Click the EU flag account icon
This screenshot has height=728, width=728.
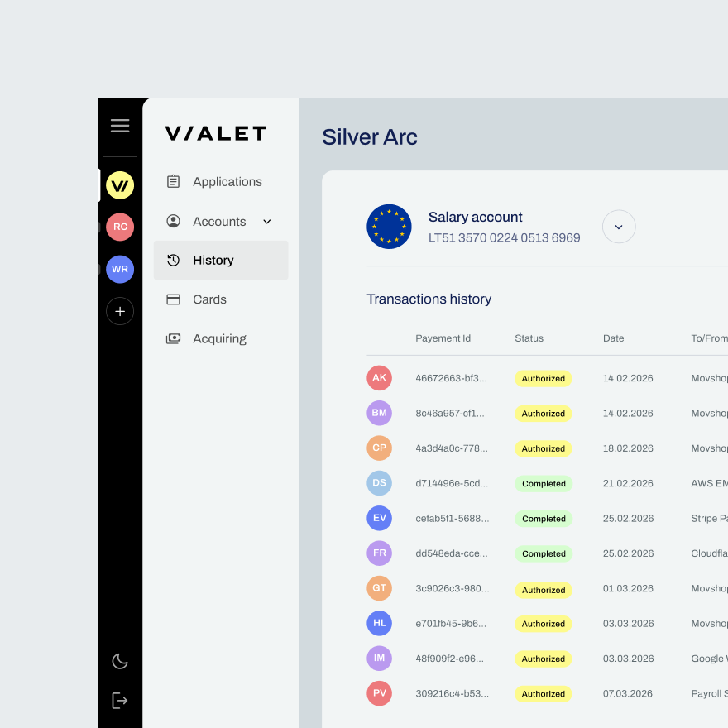coord(389,227)
